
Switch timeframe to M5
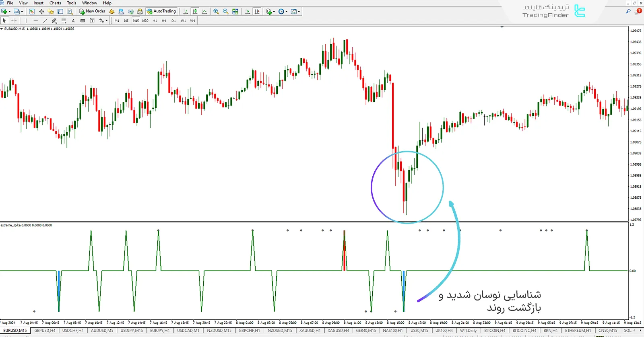126,21
